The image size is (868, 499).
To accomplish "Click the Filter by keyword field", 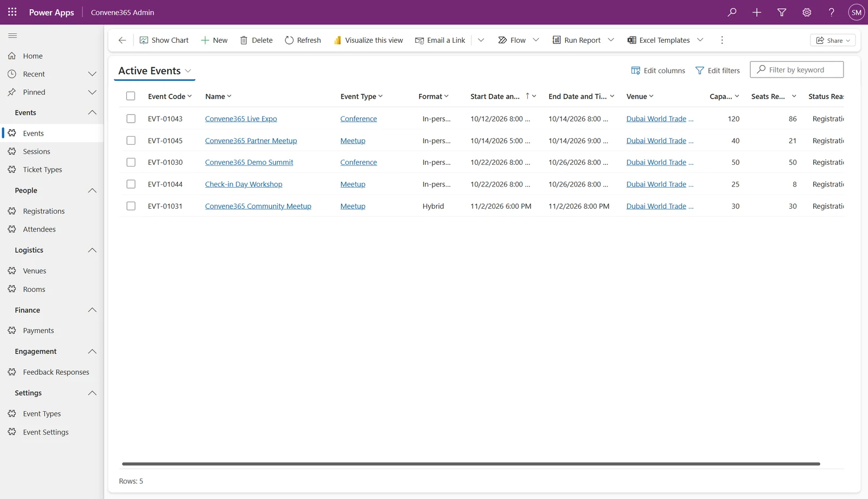I will pos(796,70).
